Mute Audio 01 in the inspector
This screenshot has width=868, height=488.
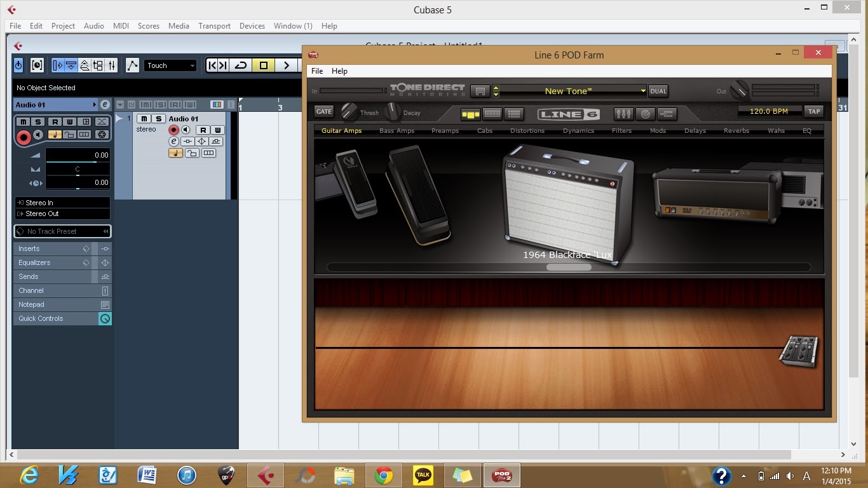click(x=24, y=121)
